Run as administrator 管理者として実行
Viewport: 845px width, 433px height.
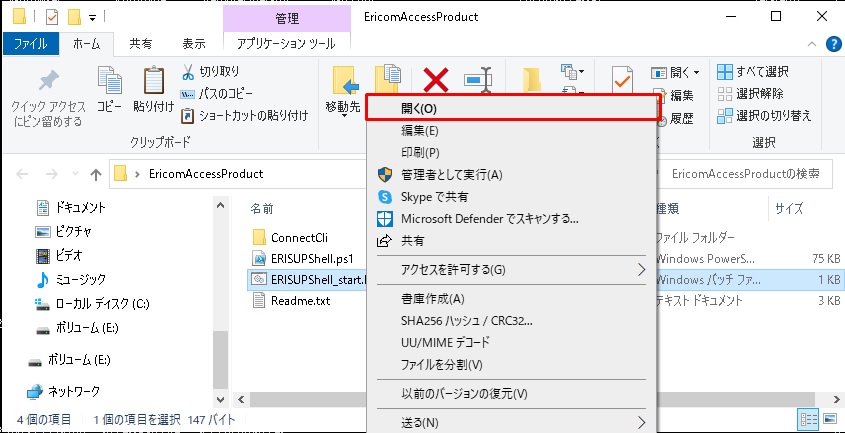point(451,175)
